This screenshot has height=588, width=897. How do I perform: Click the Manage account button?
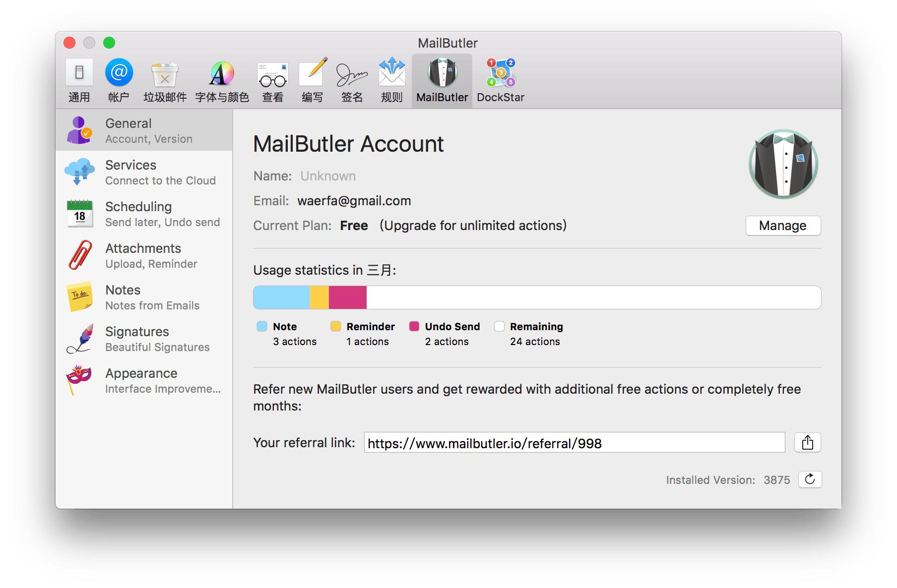tap(783, 226)
